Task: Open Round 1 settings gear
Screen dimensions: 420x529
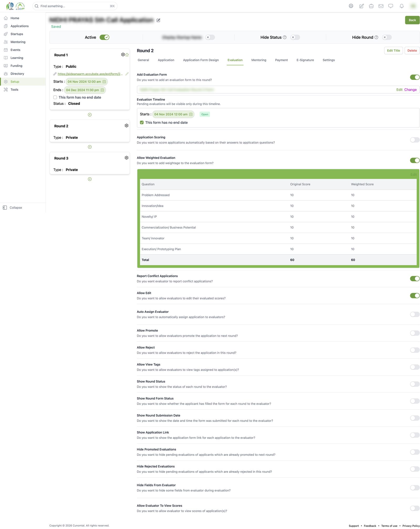Action: point(123,54)
